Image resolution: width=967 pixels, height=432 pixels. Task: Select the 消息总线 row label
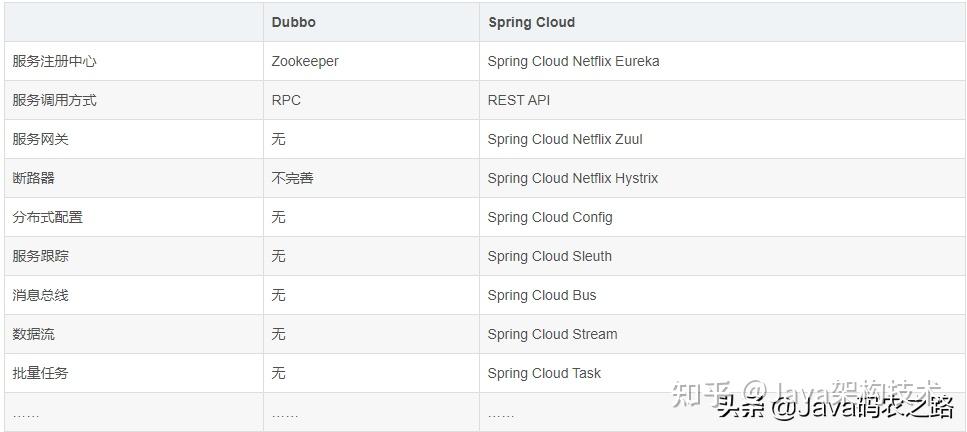41,295
